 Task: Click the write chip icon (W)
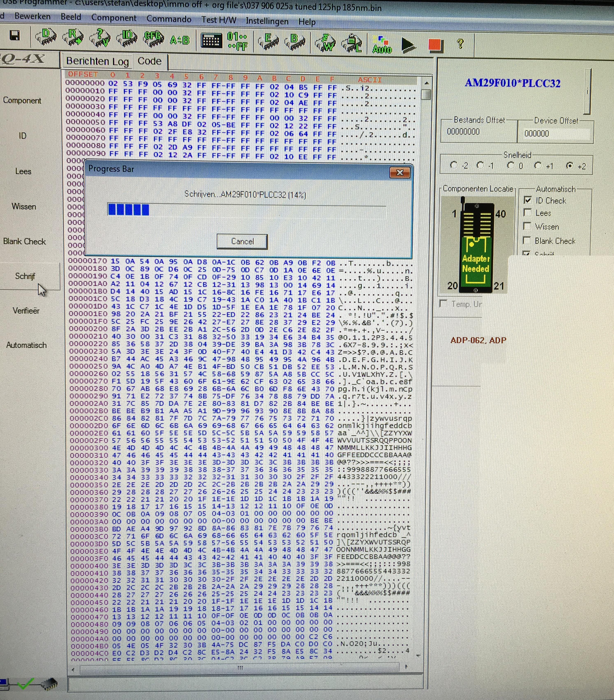(325, 44)
